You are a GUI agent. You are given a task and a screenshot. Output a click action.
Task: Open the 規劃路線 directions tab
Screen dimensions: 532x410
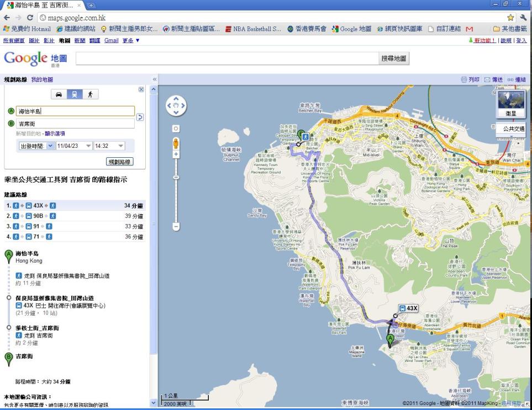click(x=15, y=79)
